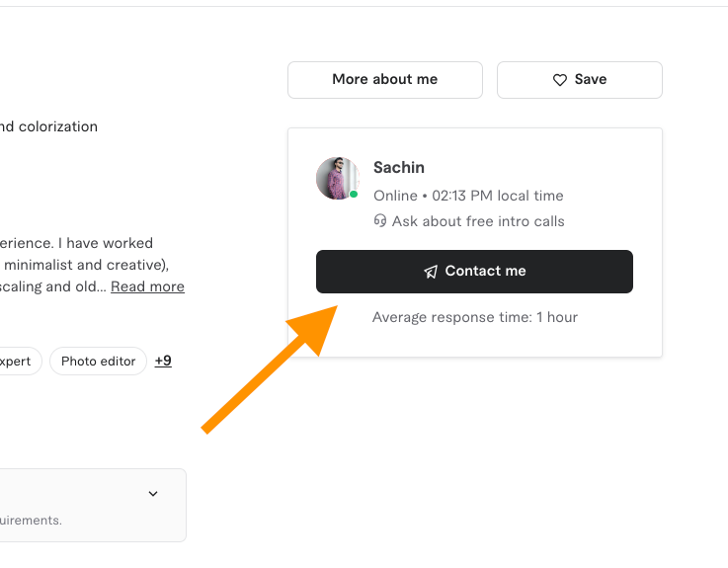Click the Online local time status line
The width and height of the screenshot is (728, 568).
tap(468, 196)
